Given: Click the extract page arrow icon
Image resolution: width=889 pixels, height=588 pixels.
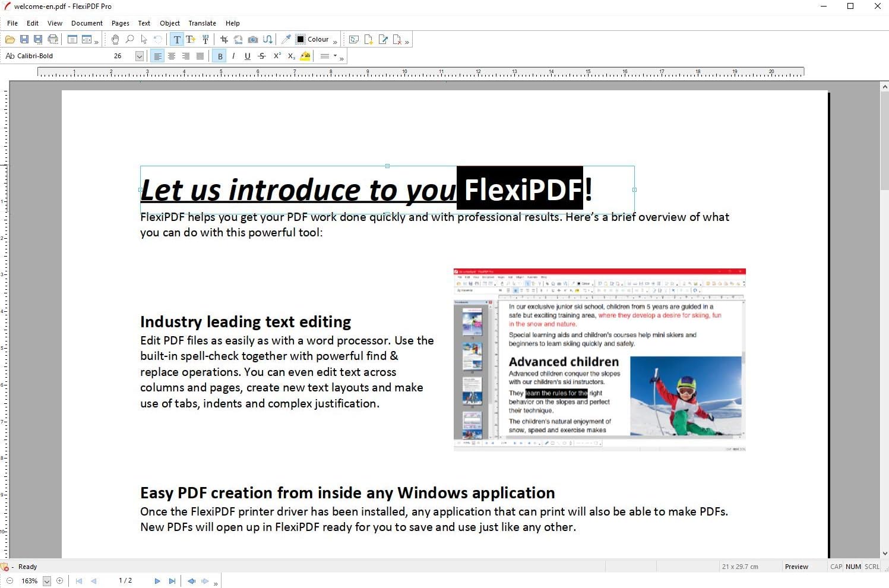Looking at the screenshot, I should (x=383, y=39).
